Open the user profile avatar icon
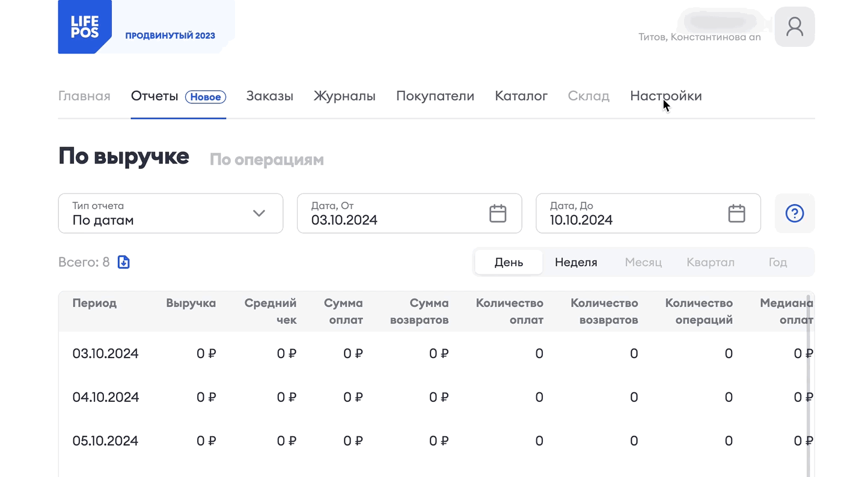Screen dimensions: 868x477 [x=795, y=27]
